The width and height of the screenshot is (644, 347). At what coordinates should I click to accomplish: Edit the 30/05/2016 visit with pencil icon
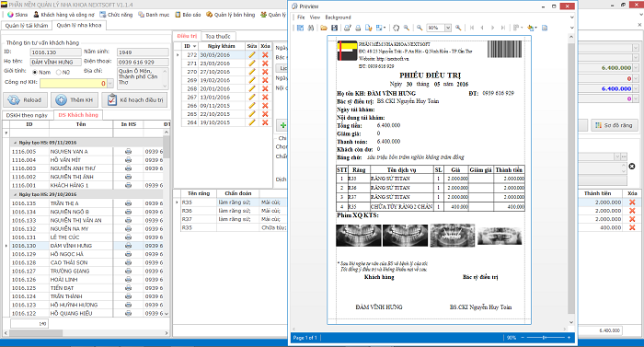pos(252,54)
